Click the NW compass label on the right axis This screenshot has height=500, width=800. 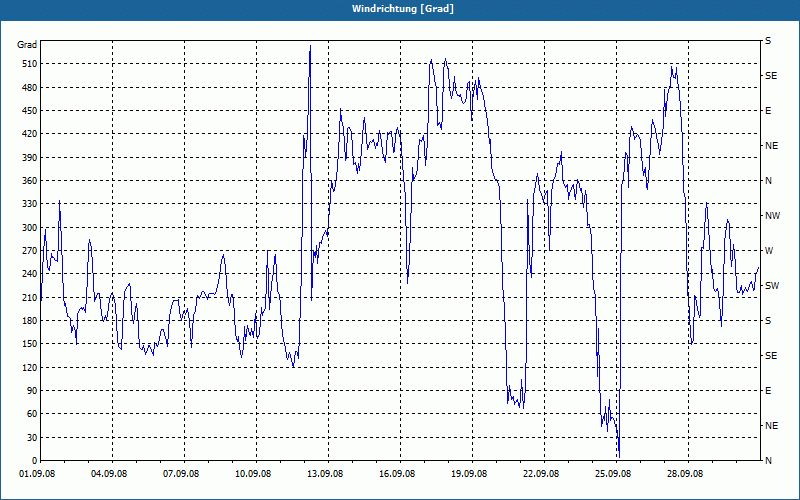tap(772, 216)
